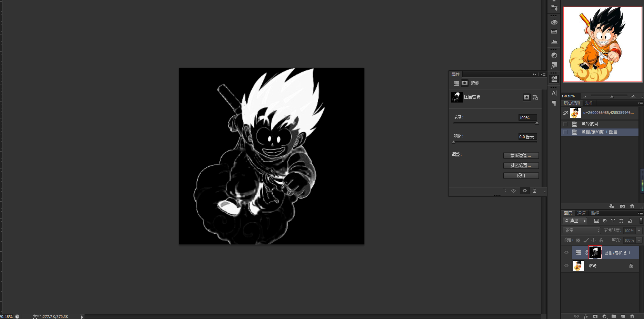Switch to the 动作 tab

coord(589,103)
